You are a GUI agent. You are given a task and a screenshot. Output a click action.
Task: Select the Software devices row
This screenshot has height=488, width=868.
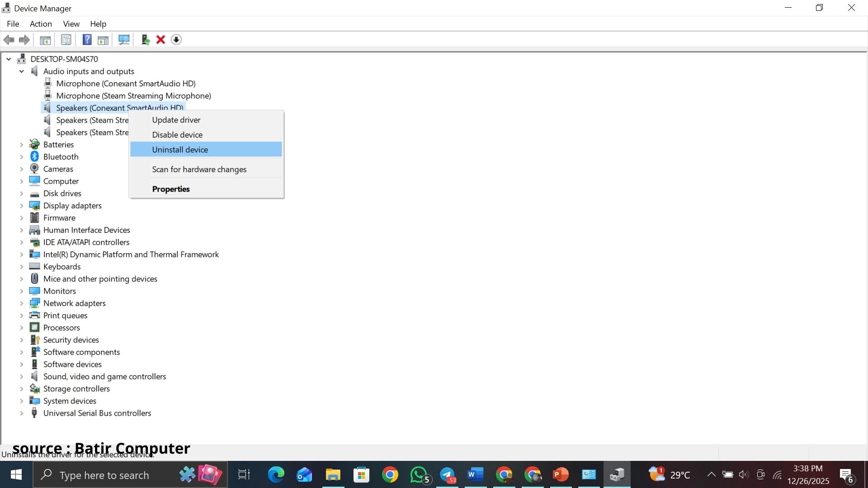(x=72, y=364)
